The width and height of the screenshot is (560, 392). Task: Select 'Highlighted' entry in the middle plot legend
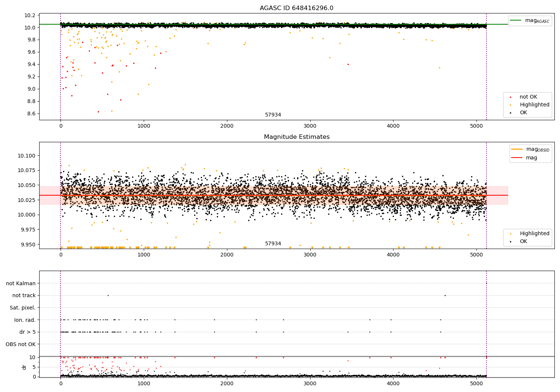click(535, 234)
